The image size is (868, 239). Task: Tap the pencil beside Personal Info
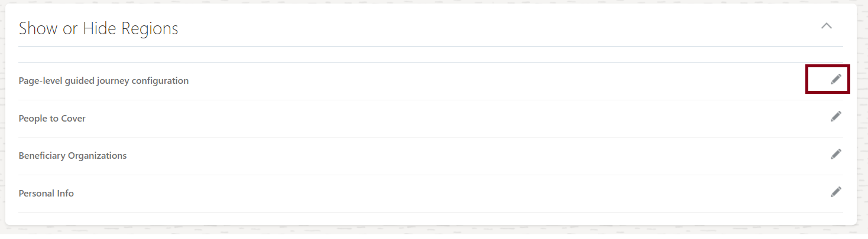pos(835,192)
